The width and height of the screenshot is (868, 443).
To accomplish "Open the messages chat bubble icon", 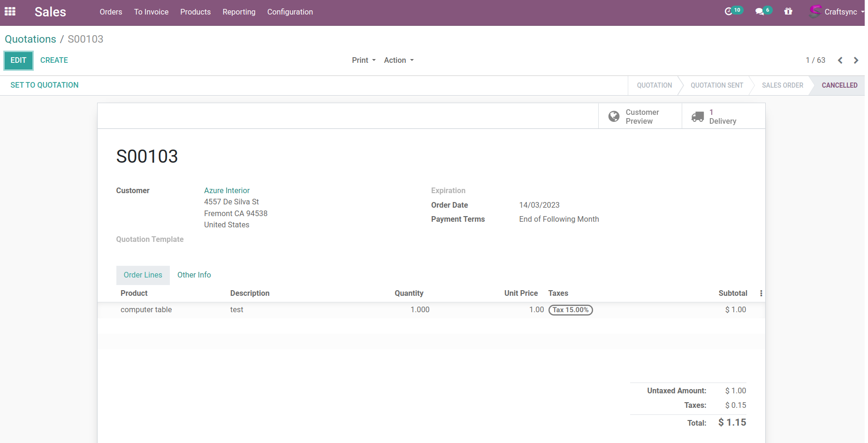I will (x=760, y=11).
